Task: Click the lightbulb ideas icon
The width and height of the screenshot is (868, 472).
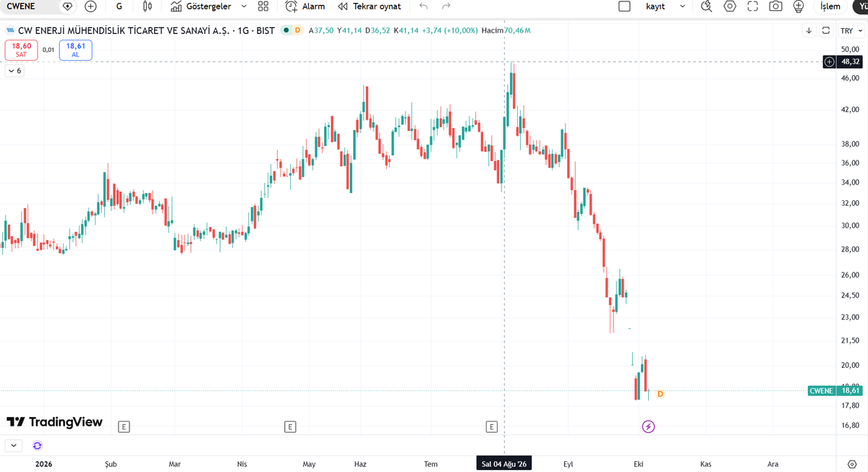Action: click(x=799, y=7)
